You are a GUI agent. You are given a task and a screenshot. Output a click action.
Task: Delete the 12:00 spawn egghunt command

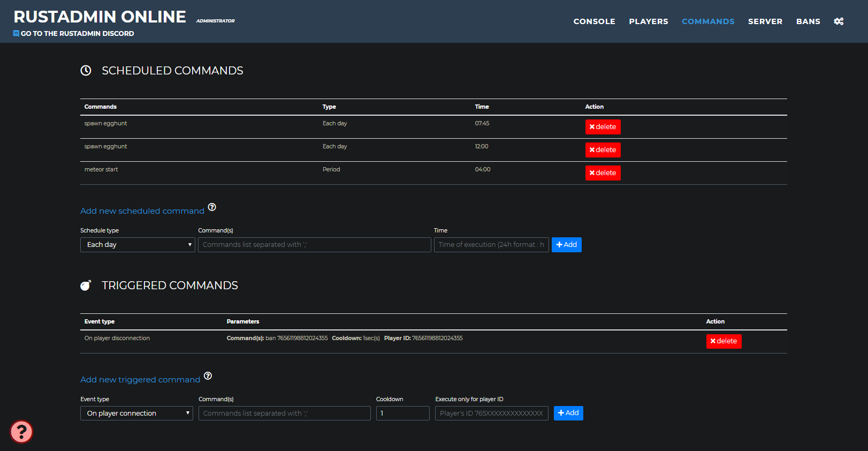603,150
